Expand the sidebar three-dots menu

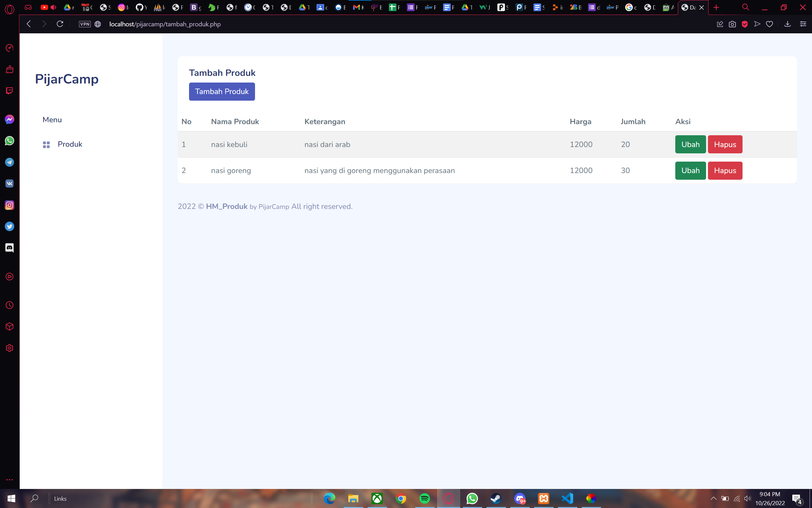[10, 480]
